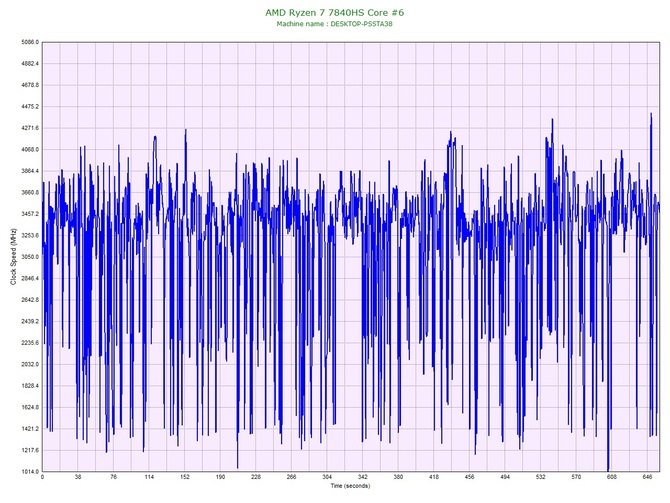
Task: Click the y-axis value 5086.0
Action: point(30,42)
